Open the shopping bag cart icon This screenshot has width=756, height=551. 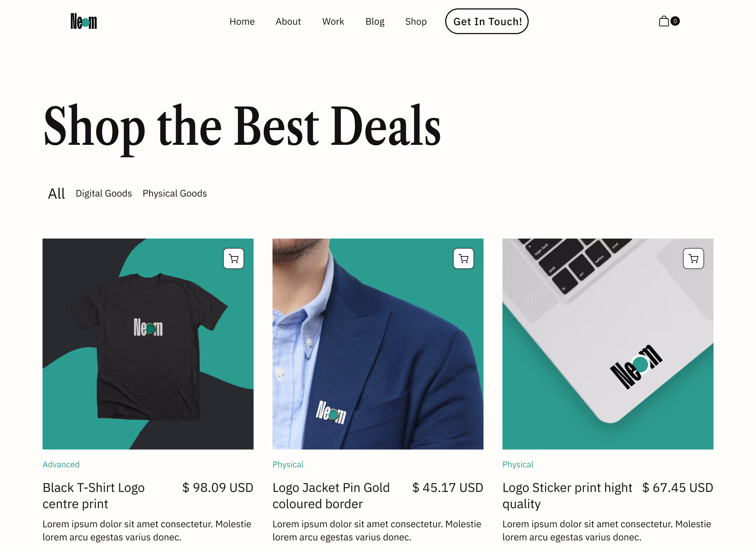tap(664, 21)
